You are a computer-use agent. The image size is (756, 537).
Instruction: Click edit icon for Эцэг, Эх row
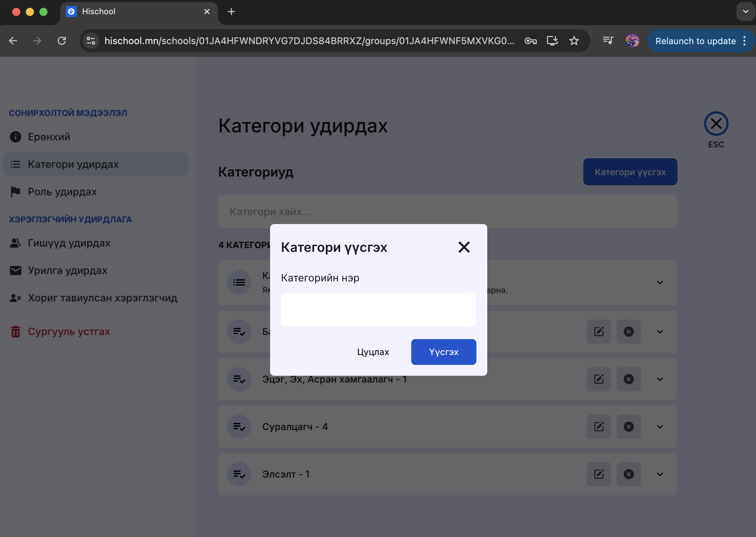pyautogui.click(x=599, y=379)
